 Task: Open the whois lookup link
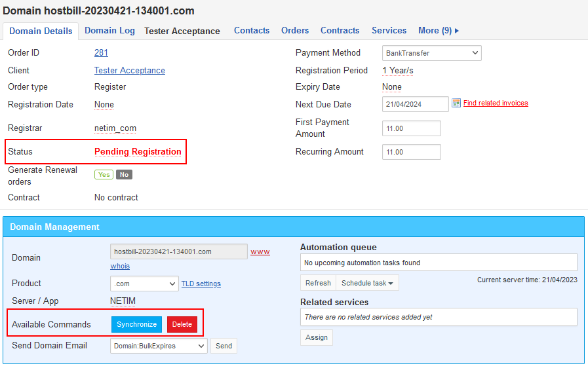coord(120,267)
